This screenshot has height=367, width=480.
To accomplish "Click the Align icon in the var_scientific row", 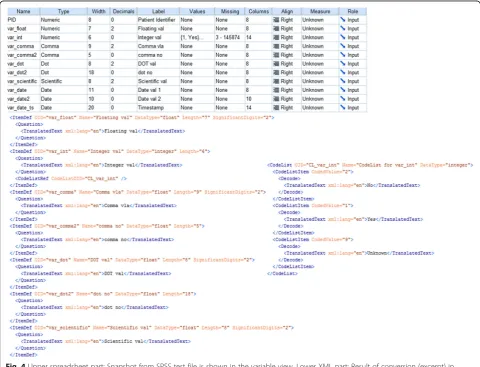I will click(x=276, y=81).
